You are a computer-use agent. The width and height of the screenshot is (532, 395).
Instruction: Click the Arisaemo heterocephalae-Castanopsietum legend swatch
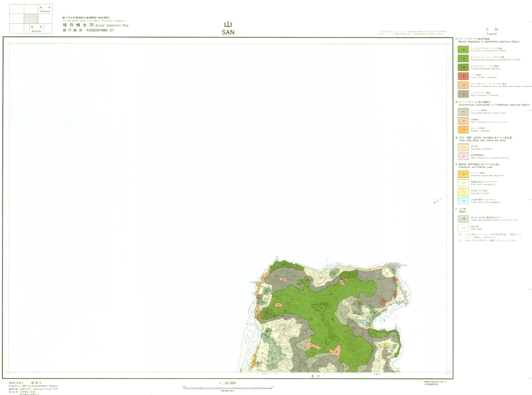[463, 58]
